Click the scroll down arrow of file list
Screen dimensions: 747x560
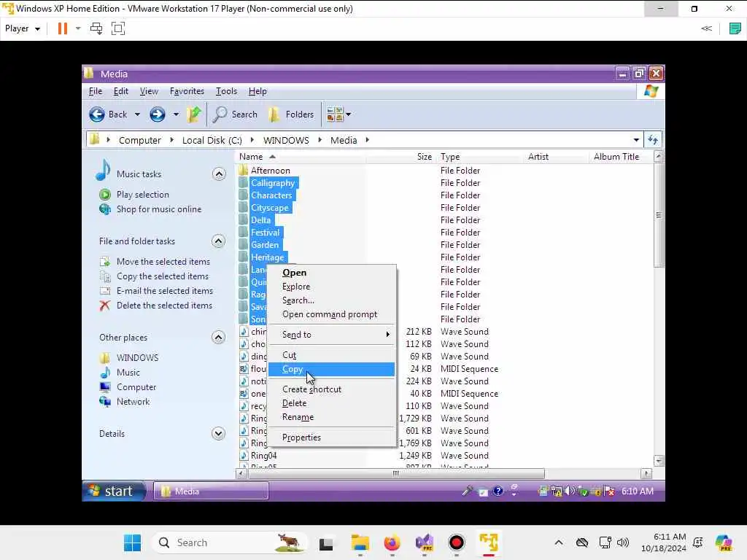click(x=659, y=461)
